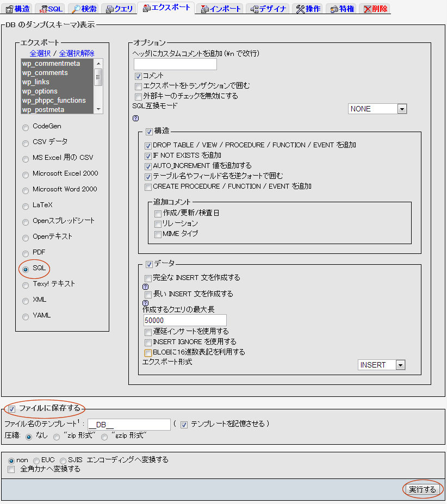
Task: Choose the Microsoft Word 2000 format
Action: pyautogui.click(x=26, y=191)
